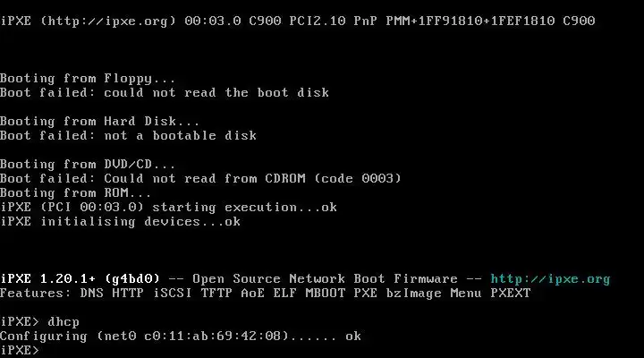Image resolution: width=644 pixels, height=358 pixels.
Task: Click the initialising devices...ok line
Action: (120, 222)
